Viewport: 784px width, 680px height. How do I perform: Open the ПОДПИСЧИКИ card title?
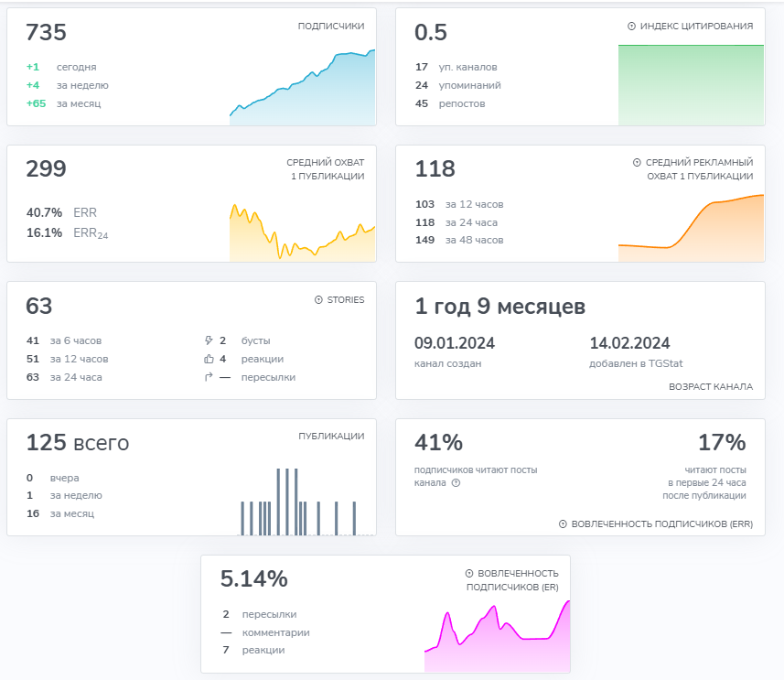[x=330, y=27]
